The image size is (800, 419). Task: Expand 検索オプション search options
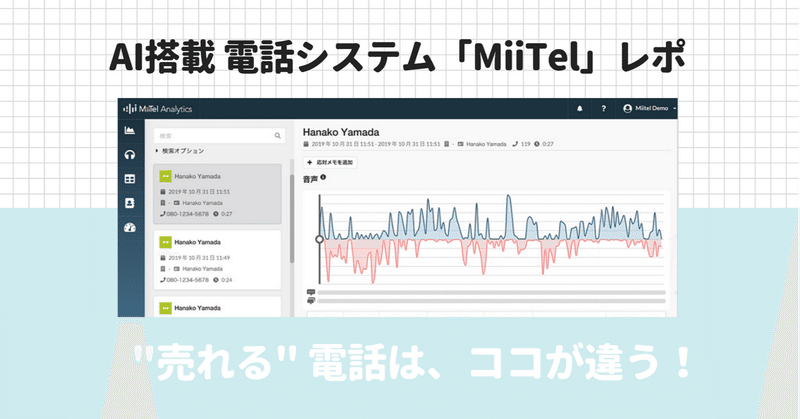click(180, 151)
